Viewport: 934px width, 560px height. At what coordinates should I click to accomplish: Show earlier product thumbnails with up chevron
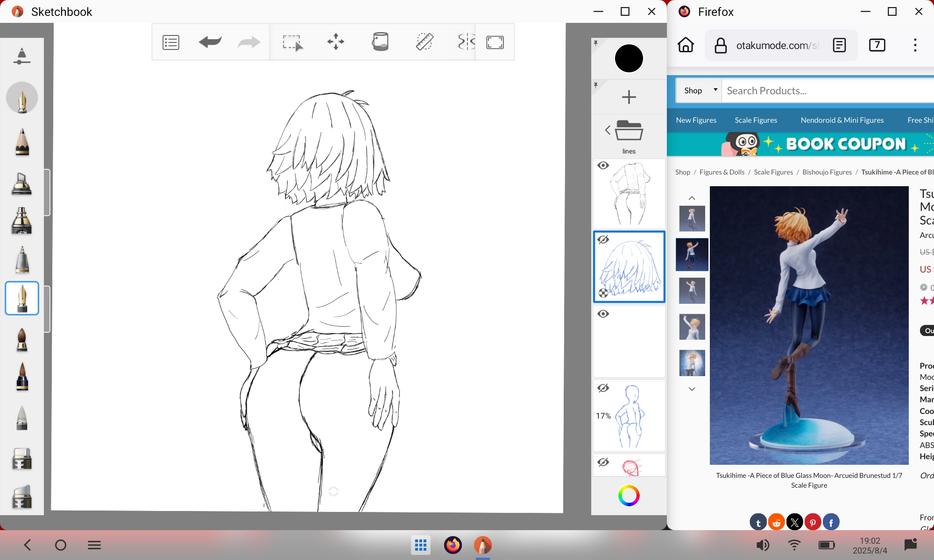692,198
